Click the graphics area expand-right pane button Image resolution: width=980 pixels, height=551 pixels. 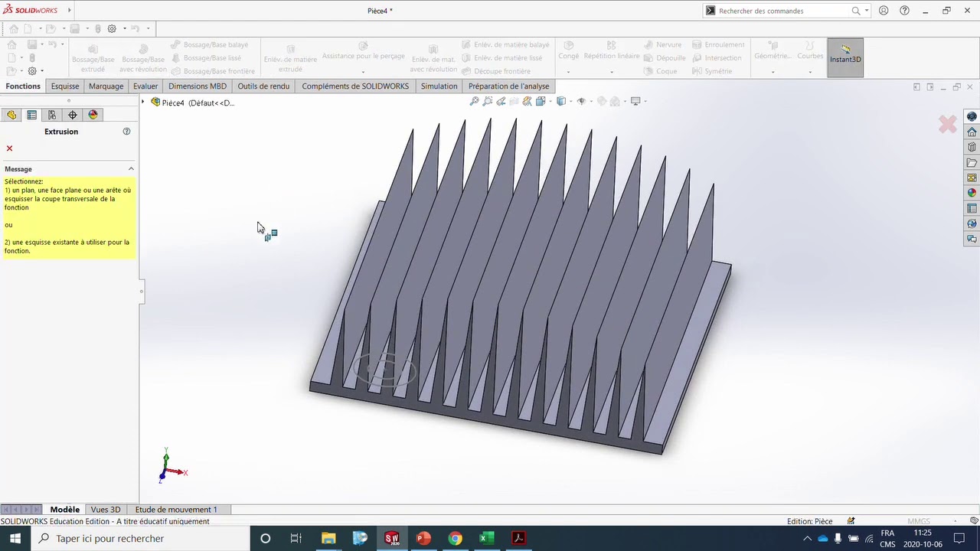(x=930, y=87)
